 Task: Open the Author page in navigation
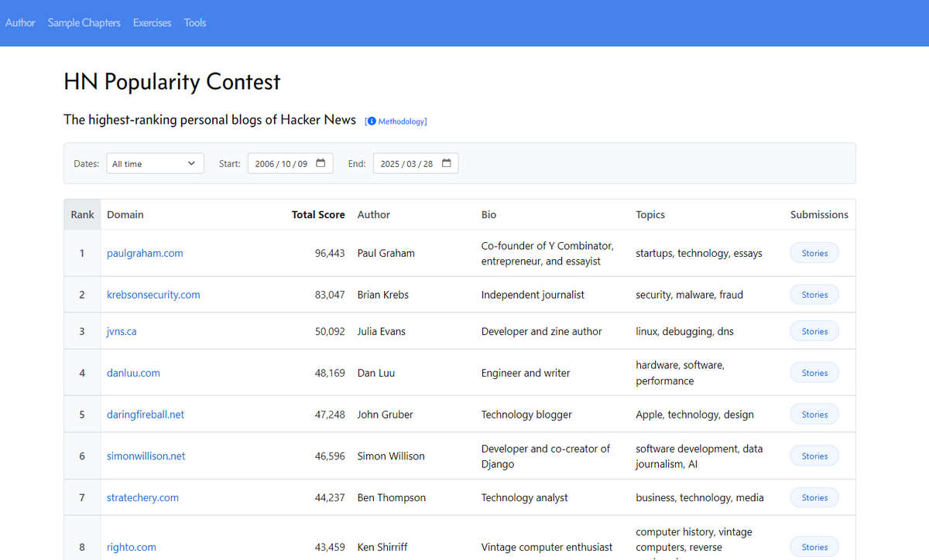tap(20, 22)
